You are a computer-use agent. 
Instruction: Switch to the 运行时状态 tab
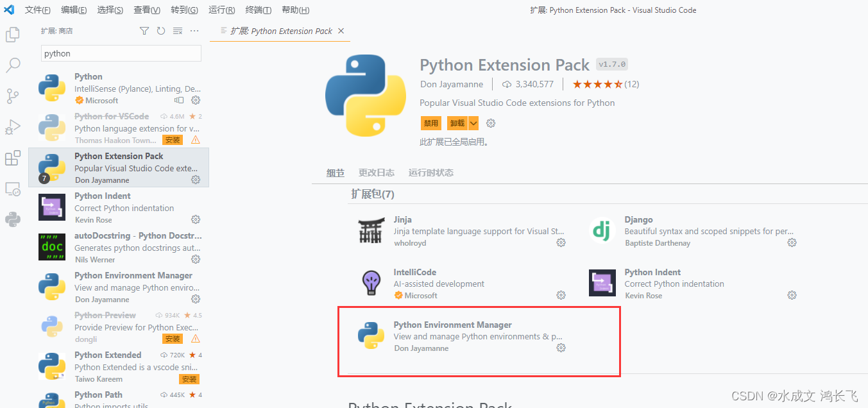pos(431,173)
